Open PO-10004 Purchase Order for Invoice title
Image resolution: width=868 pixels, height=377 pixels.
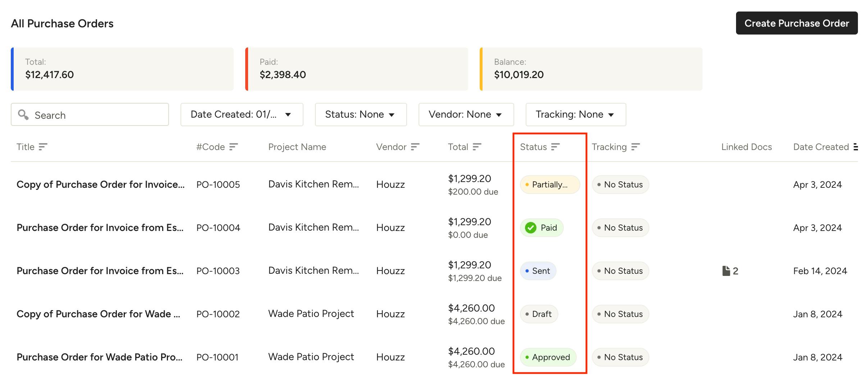coord(100,228)
